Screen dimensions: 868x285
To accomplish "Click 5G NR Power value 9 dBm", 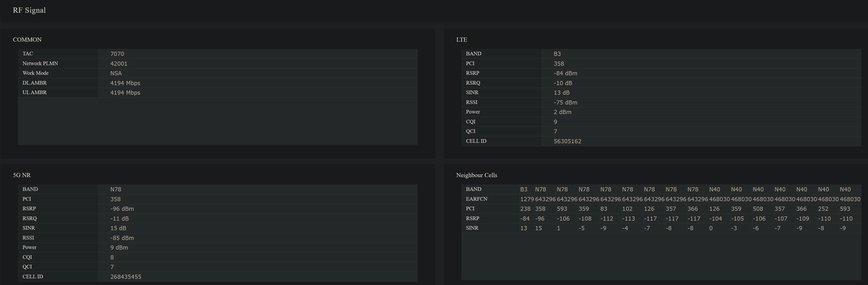I will pyautogui.click(x=119, y=247).
